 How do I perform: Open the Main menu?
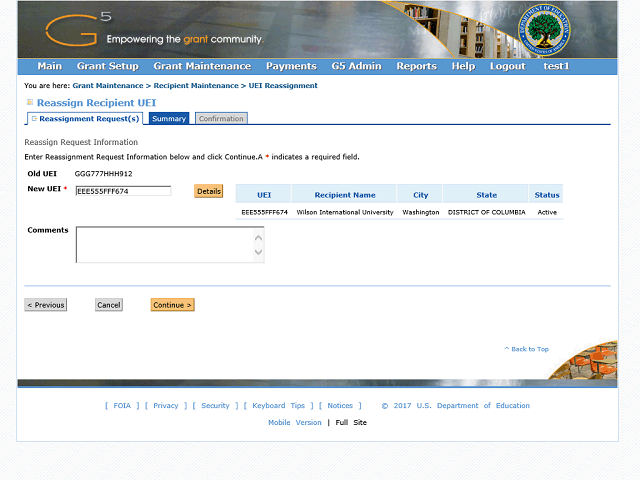pos(49,67)
